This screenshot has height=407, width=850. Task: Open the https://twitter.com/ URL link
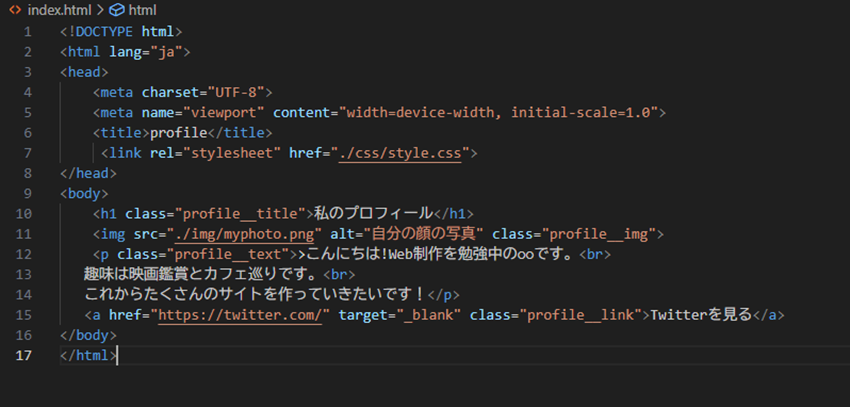[x=244, y=315]
